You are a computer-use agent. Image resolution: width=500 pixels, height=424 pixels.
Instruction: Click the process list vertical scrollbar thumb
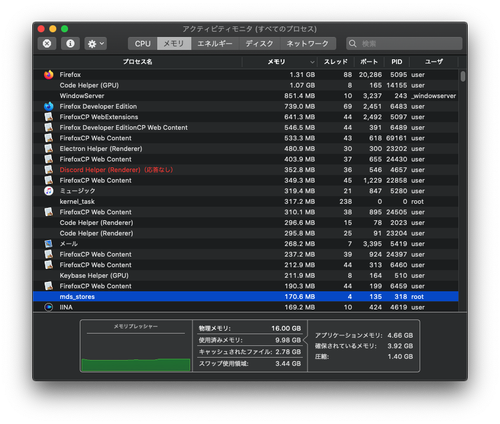point(463,76)
